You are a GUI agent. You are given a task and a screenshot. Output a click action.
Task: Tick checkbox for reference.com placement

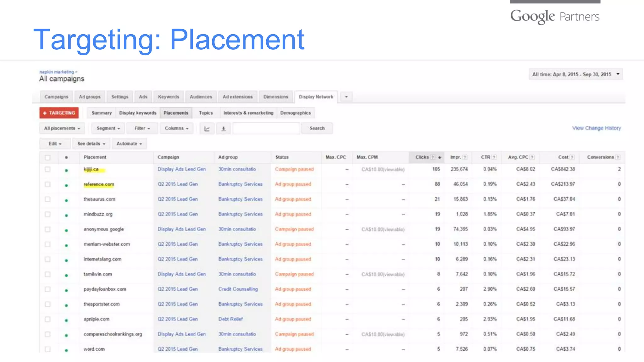click(x=47, y=184)
